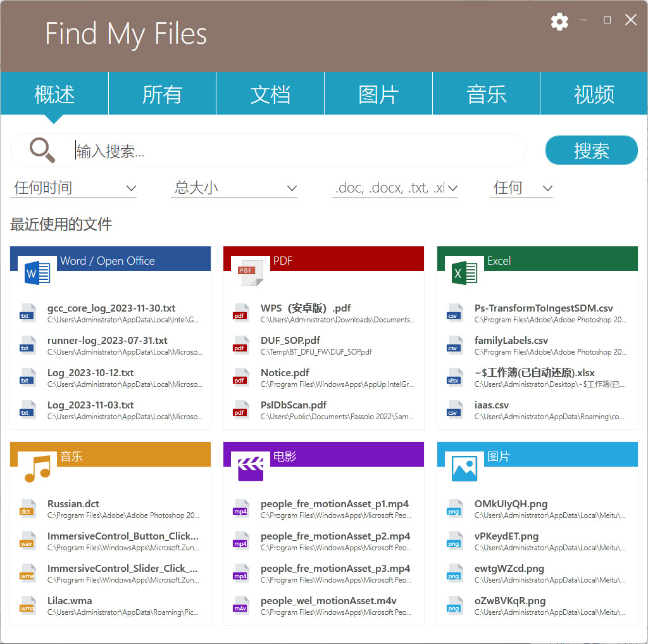Open the PDF category header

323,259
